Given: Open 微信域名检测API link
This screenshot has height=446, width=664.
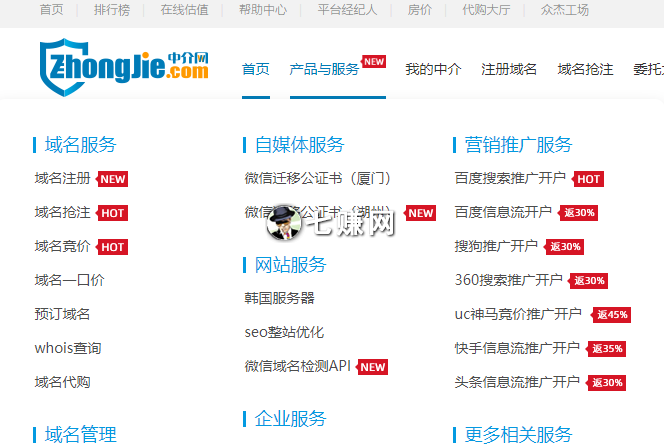Looking at the screenshot, I should [x=298, y=366].
